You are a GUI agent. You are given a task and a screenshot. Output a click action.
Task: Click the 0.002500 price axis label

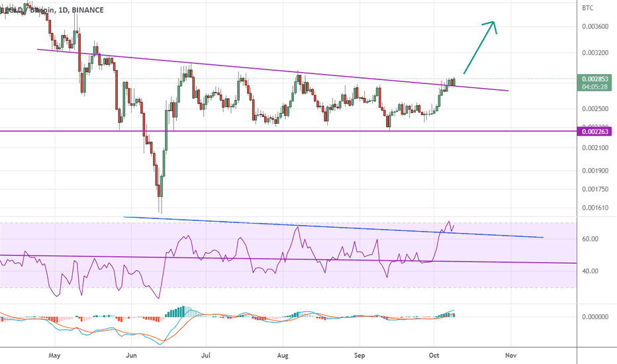[x=595, y=109]
